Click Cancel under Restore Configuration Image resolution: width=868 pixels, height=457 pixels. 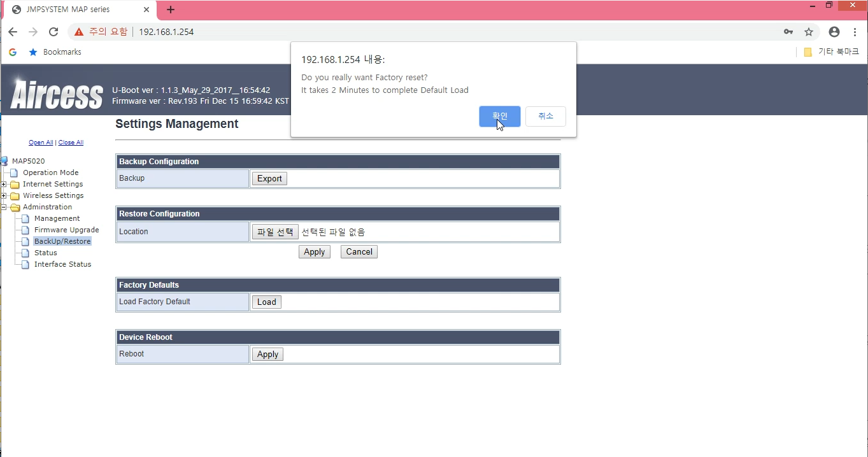pyautogui.click(x=359, y=252)
